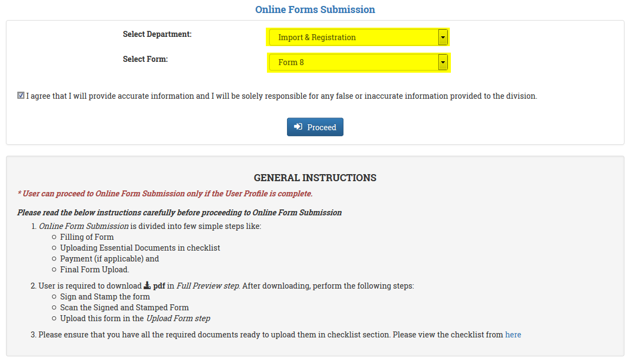Image resolution: width=631 pixels, height=364 pixels.
Task: Click the red User Profile warning text
Action: tap(165, 194)
